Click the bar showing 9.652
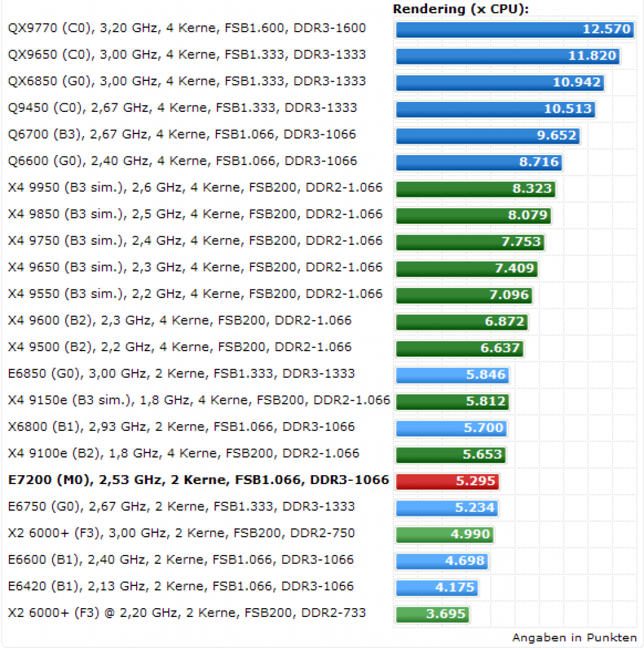 488,136
